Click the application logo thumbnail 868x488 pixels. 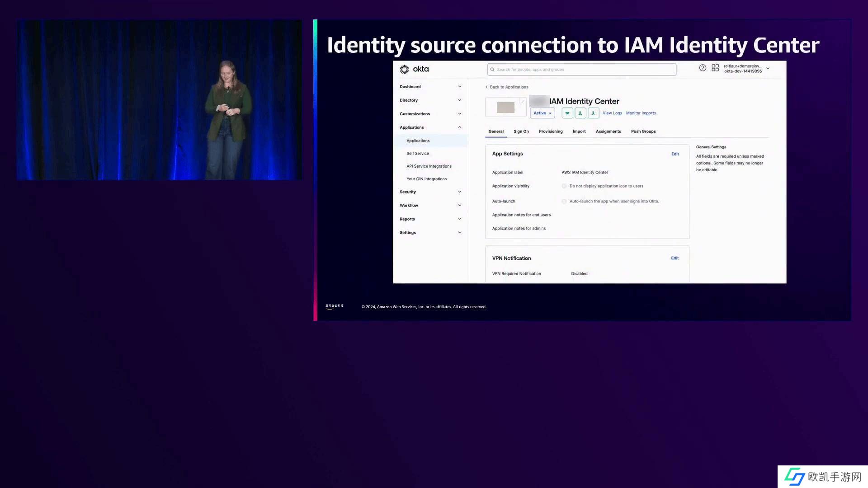pyautogui.click(x=505, y=107)
